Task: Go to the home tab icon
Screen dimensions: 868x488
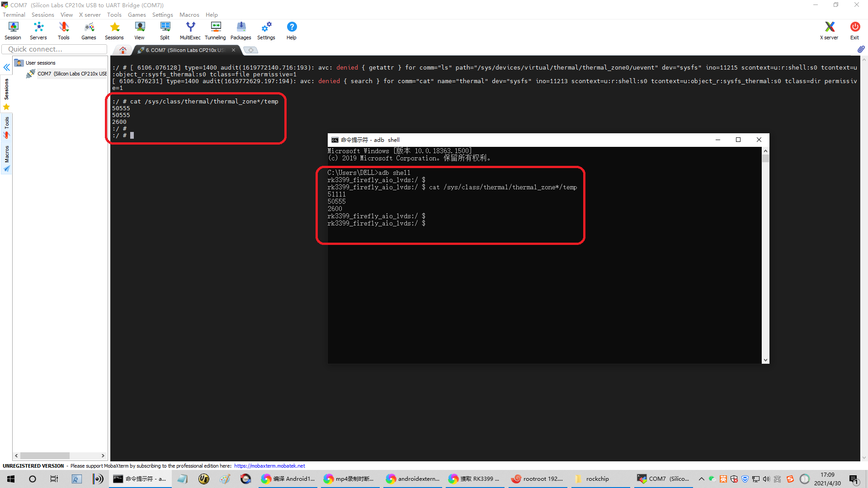Action: click(x=123, y=50)
